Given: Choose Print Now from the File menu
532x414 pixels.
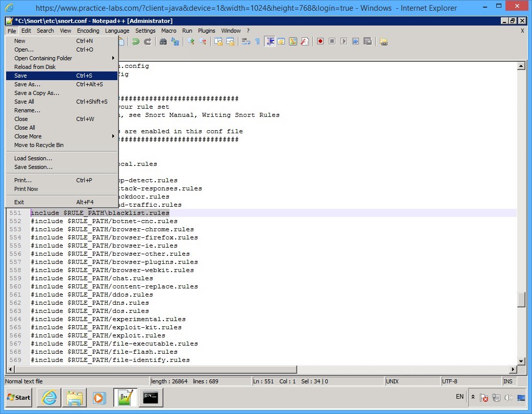Looking at the screenshot, I should [x=27, y=189].
